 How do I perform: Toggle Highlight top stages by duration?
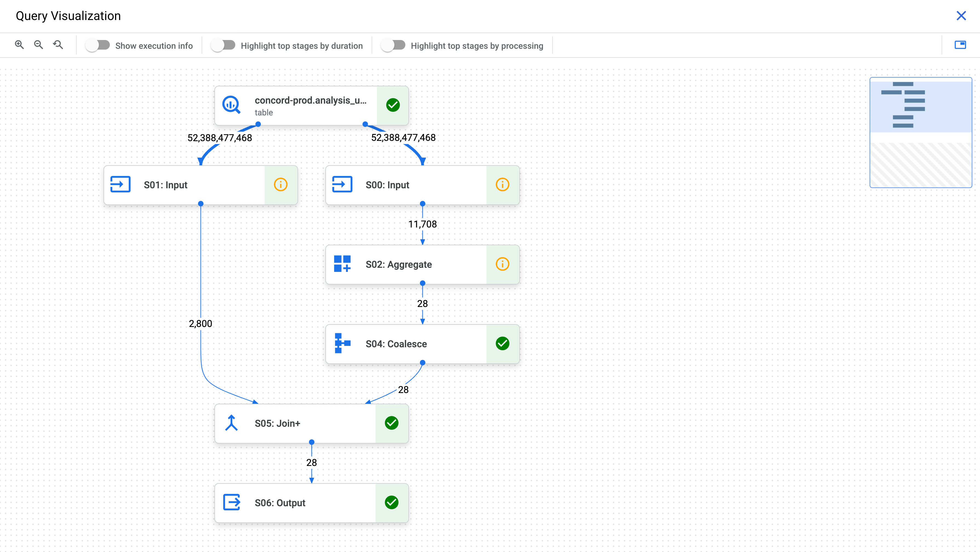223,45
